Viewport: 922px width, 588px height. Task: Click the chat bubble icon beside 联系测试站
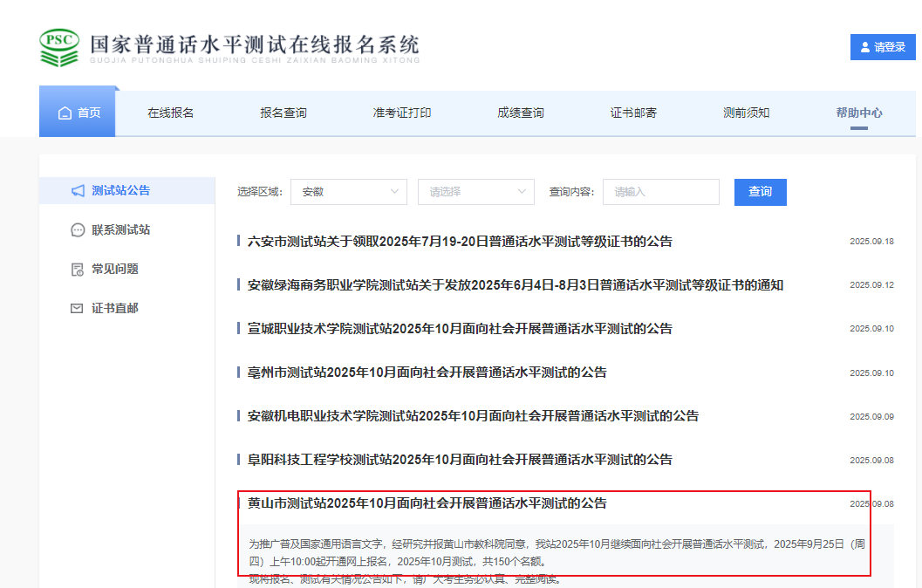coord(78,230)
